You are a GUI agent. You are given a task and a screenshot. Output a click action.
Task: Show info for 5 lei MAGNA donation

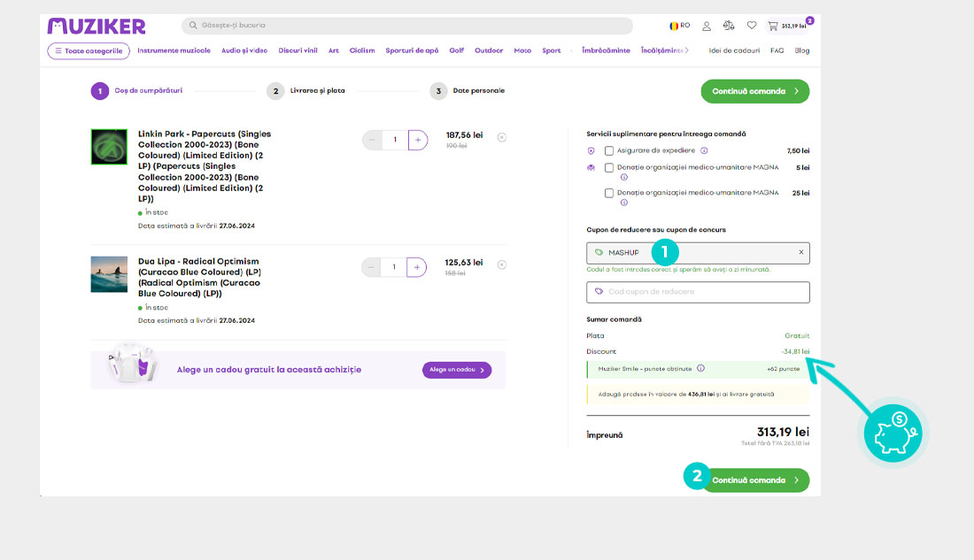[x=624, y=177]
